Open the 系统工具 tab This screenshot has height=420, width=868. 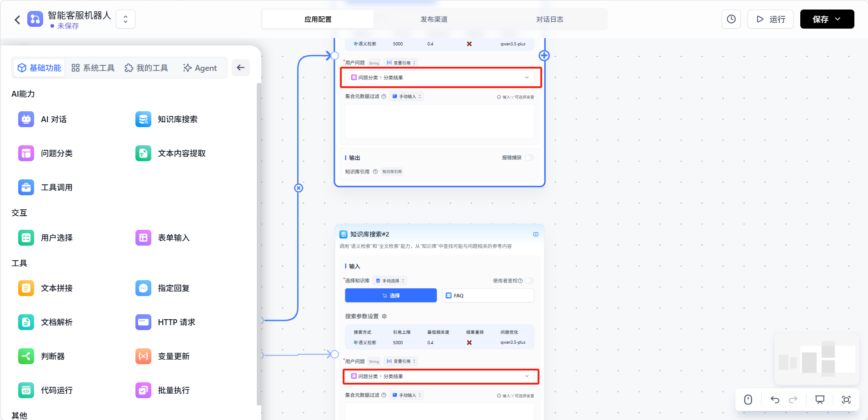click(93, 68)
